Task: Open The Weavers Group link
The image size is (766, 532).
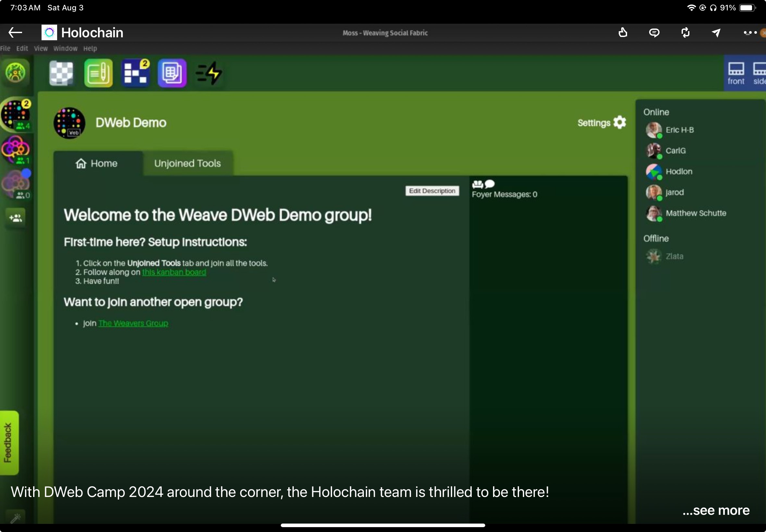Action: tap(133, 323)
